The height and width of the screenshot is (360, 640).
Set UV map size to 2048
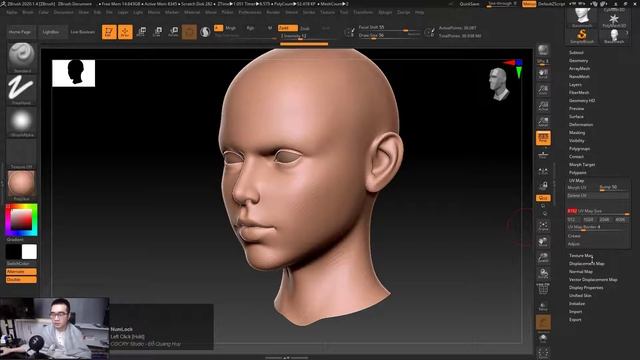604,220
